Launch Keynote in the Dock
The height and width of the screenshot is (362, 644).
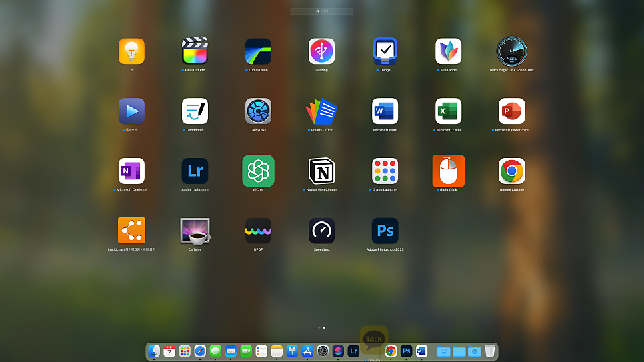pyautogui.click(x=292, y=351)
